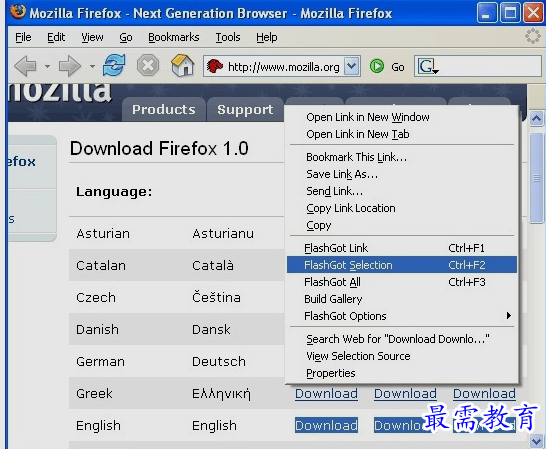Click the scrollbar up arrow
Screen dimensions: 546x449
tap(536, 119)
